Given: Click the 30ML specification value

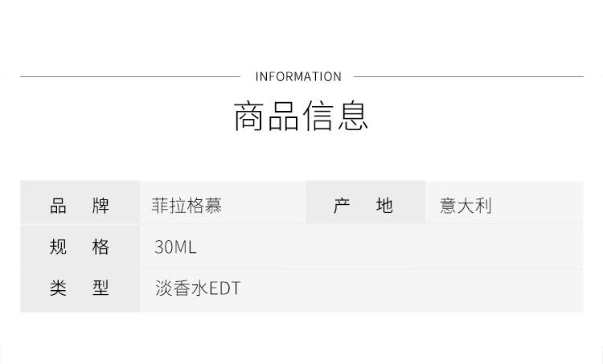Looking at the screenshot, I should point(175,247).
